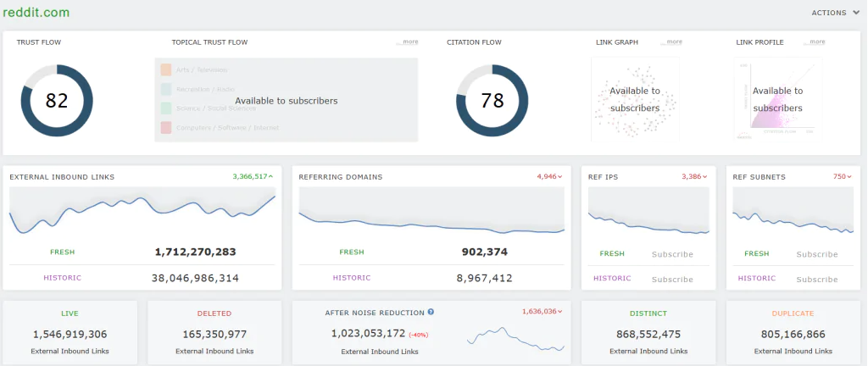This screenshot has width=868, height=366.
Task: Click the Ref Subnets 750 change indicator
Action: [x=840, y=176]
